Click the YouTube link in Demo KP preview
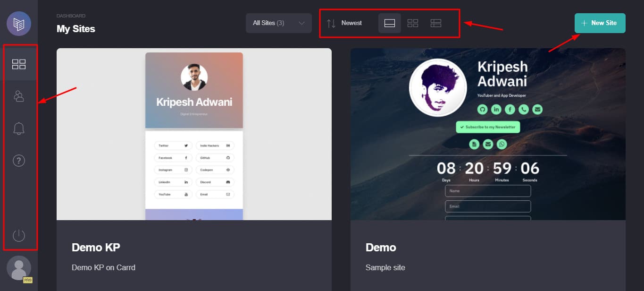Viewport: 644px width, 291px height. 173,194
